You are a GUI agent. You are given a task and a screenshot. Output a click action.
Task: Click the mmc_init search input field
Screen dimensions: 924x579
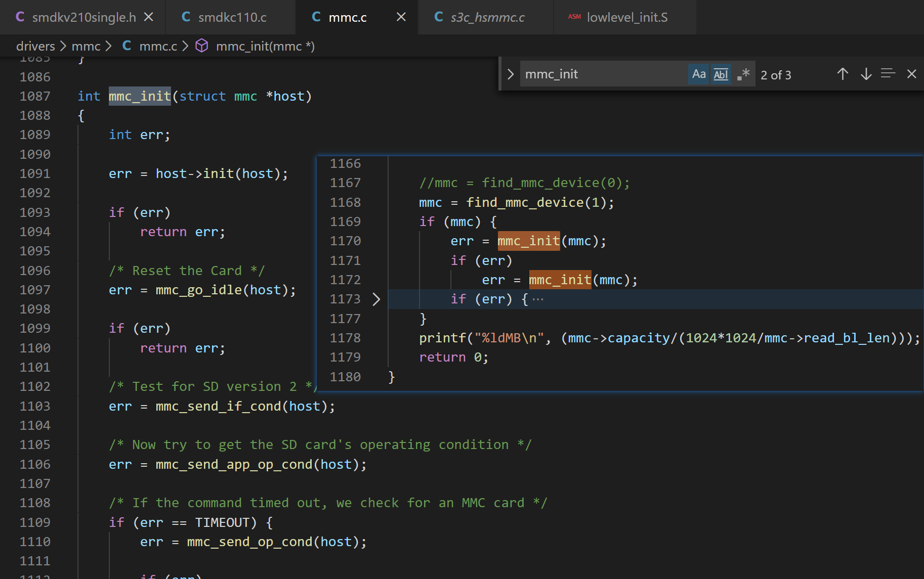[602, 74]
